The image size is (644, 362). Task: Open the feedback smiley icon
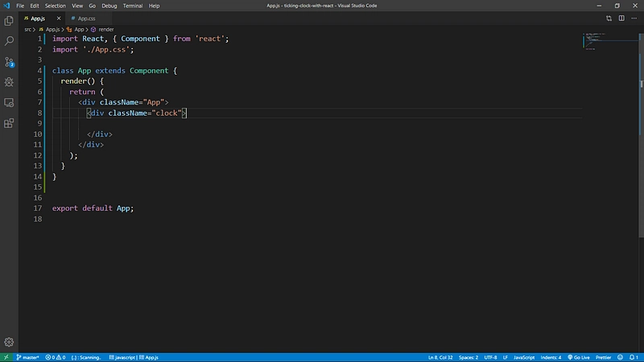(620, 357)
